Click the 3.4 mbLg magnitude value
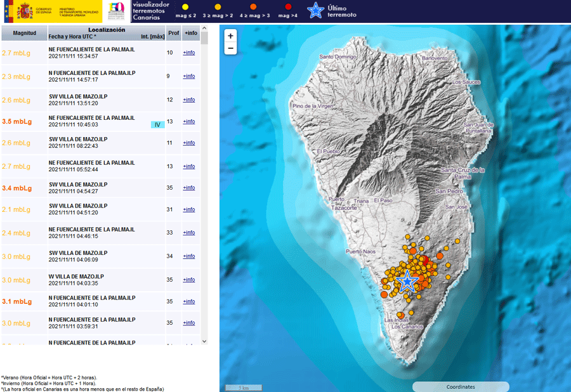The image size is (571, 392). click(16, 188)
